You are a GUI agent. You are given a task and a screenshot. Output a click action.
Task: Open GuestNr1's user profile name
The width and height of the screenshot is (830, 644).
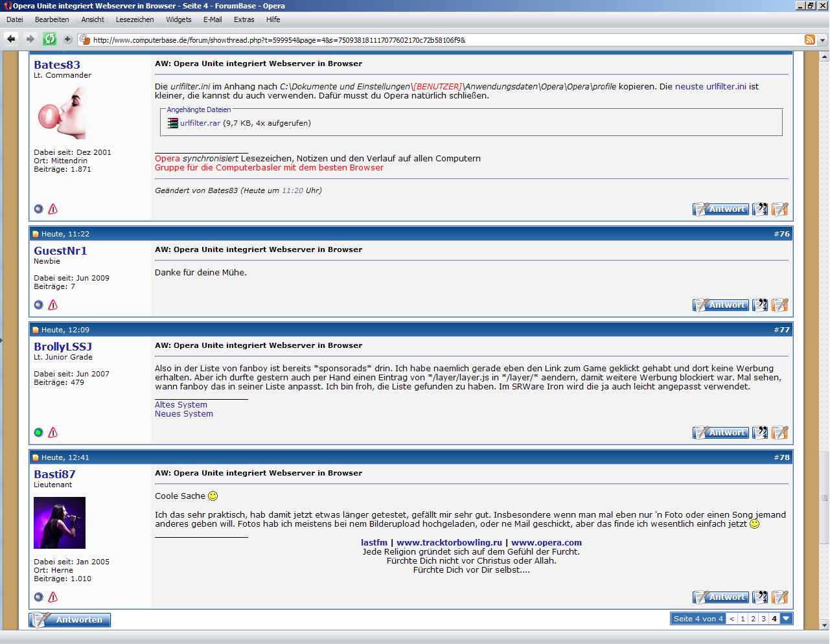pyautogui.click(x=60, y=251)
